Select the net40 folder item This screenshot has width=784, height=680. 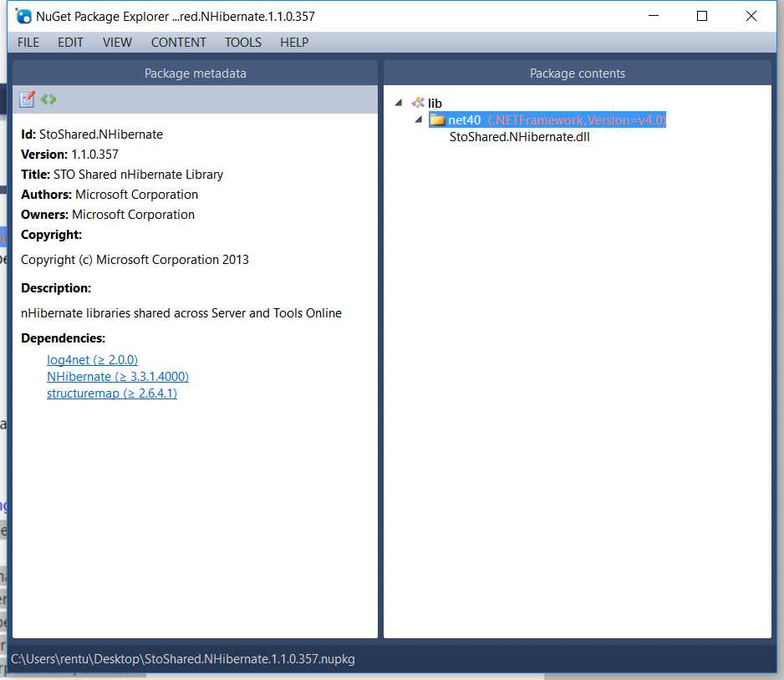click(547, 120)
